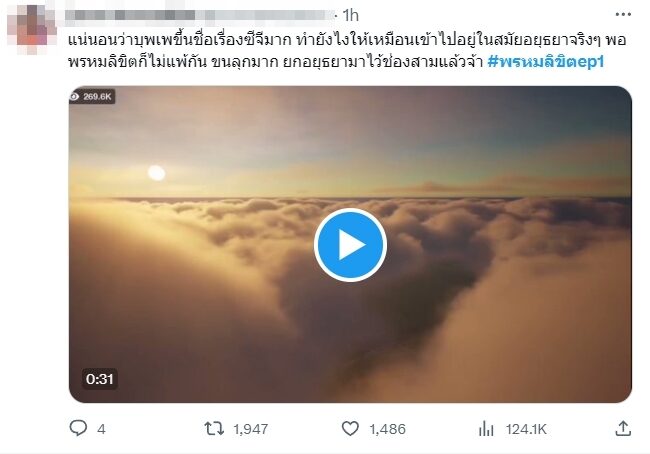The width and height of the screenshot is (650, 454).
Task: Click the 0:31 video duration badge
Action: coord(99,379)
